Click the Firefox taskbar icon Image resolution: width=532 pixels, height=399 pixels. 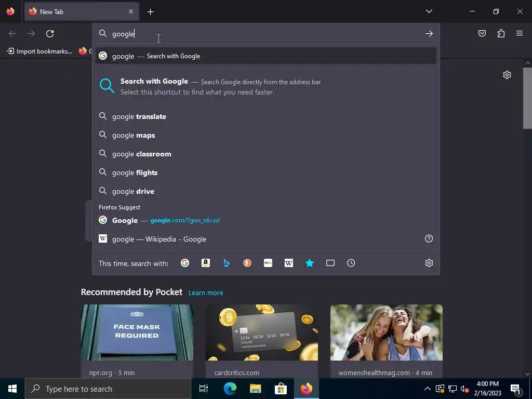(x=306, y=389)
